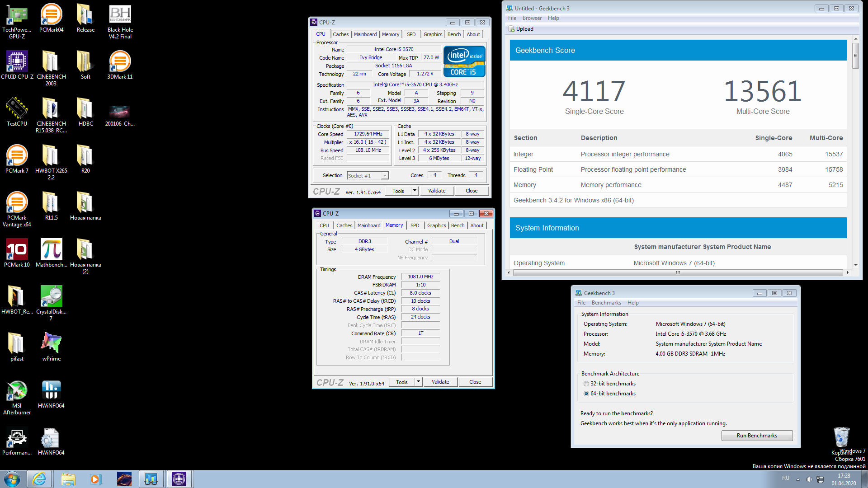Image resolution: width=868 pixels, height=488 pixels.
Task: Open Graphics tab in lower CPU-Z window
Action: 436,225
